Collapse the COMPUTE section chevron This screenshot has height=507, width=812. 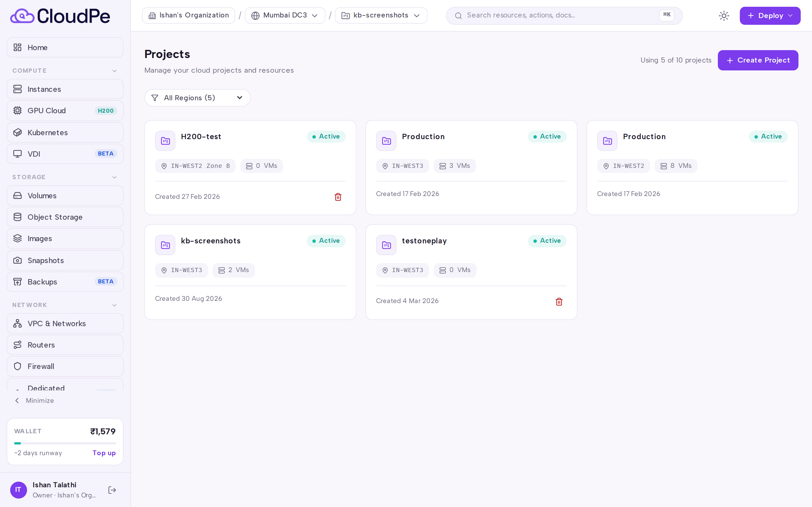[x=114, y=71]
